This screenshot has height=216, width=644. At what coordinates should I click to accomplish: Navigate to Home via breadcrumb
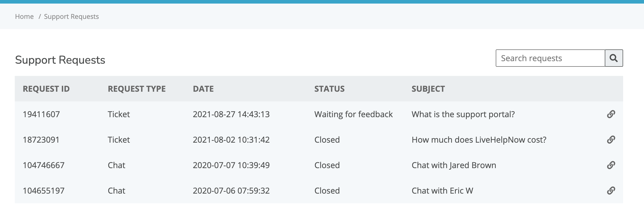(x=24, y=16)
